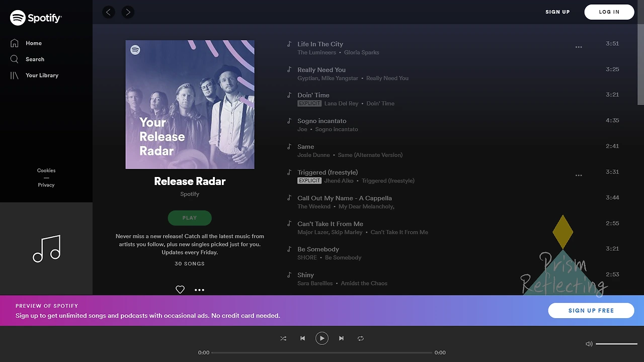The image size is (644, 362).
Task: Click the Search magnifier icon
Action: point(15,59)
